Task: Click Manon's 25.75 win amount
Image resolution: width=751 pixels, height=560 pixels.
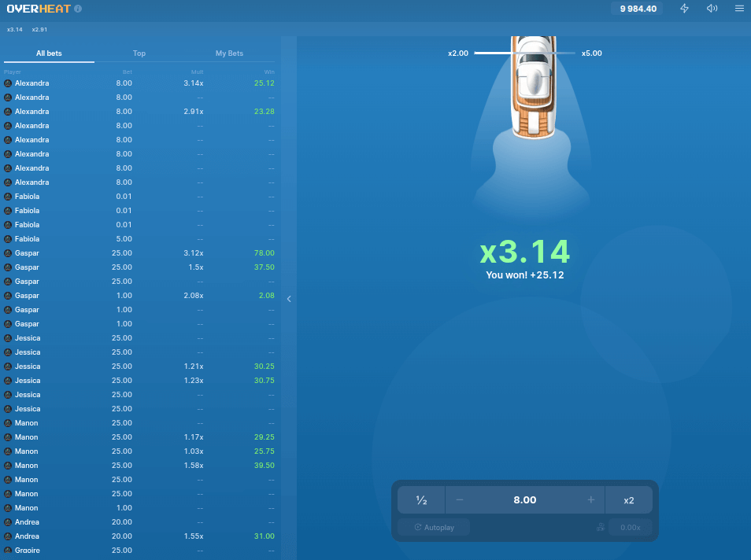Action: [x=265, y=451]
